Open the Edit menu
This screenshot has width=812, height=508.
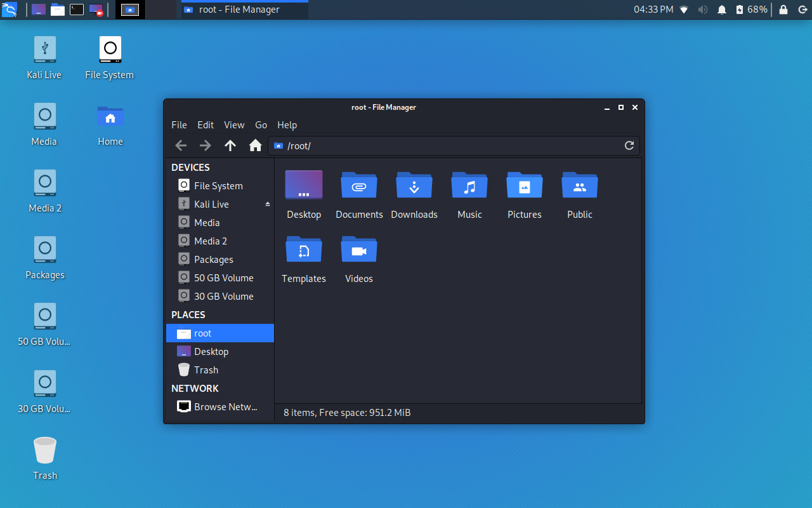tap(205, 124)
